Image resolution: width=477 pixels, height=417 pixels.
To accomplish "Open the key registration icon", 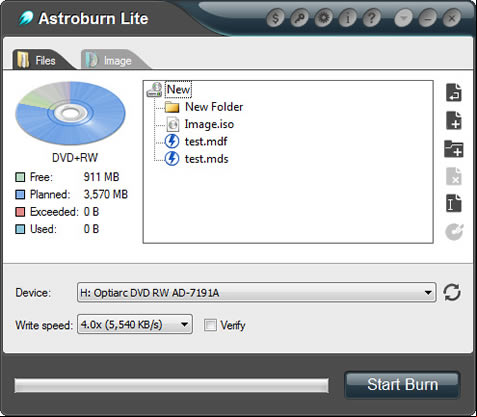I will (x=299, y=18).
